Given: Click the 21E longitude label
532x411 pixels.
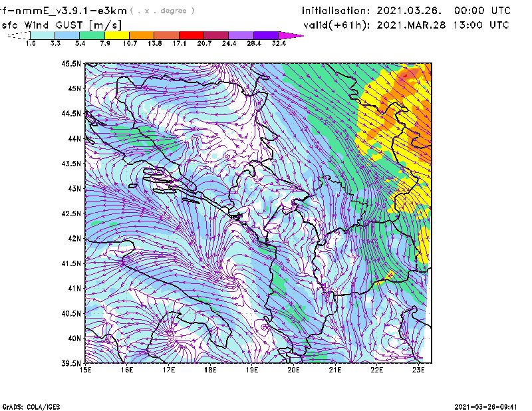Looking at the screenshot, I should coord(335,370).
